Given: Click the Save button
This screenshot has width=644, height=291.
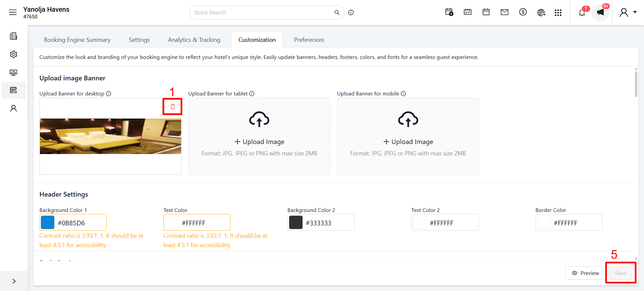Looking at the screenshot, I should (621, 273).
